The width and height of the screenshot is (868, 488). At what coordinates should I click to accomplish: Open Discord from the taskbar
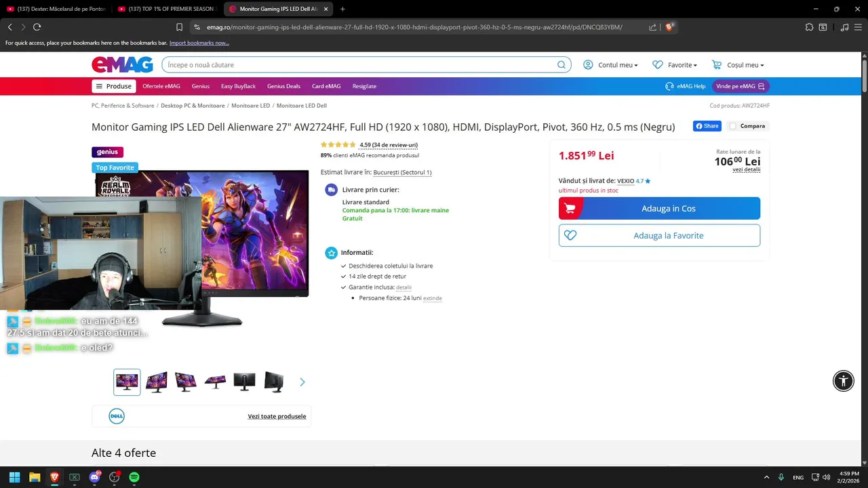pyautogui.click(x=95, y=477)
